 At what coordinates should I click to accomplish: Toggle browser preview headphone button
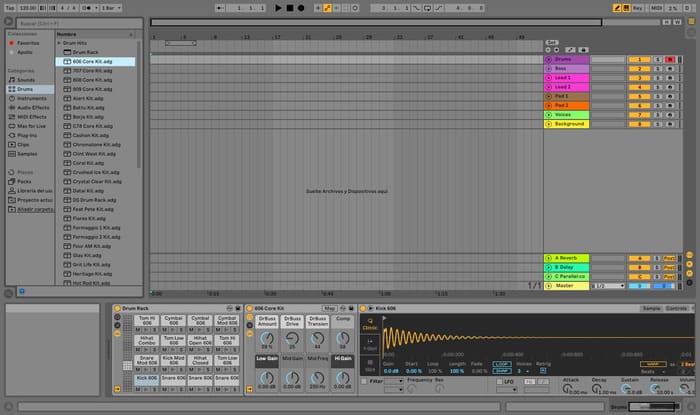click(x=22, y=291)
